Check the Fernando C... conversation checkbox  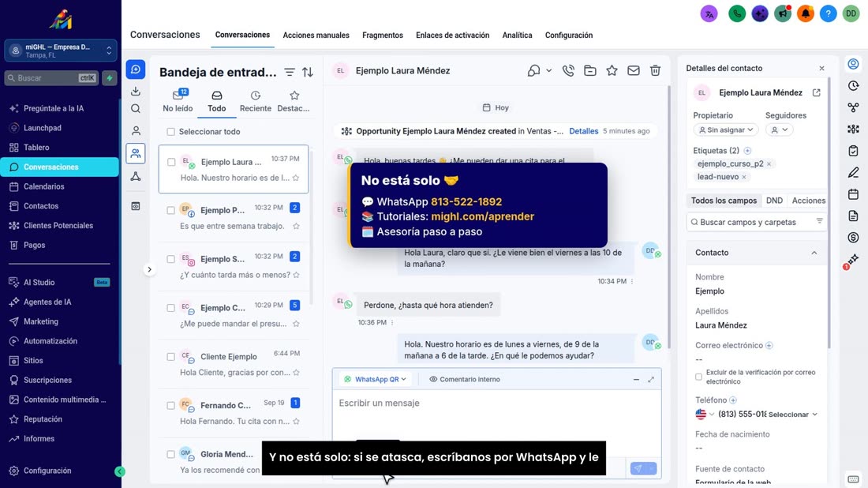click(x=171, y=405)
